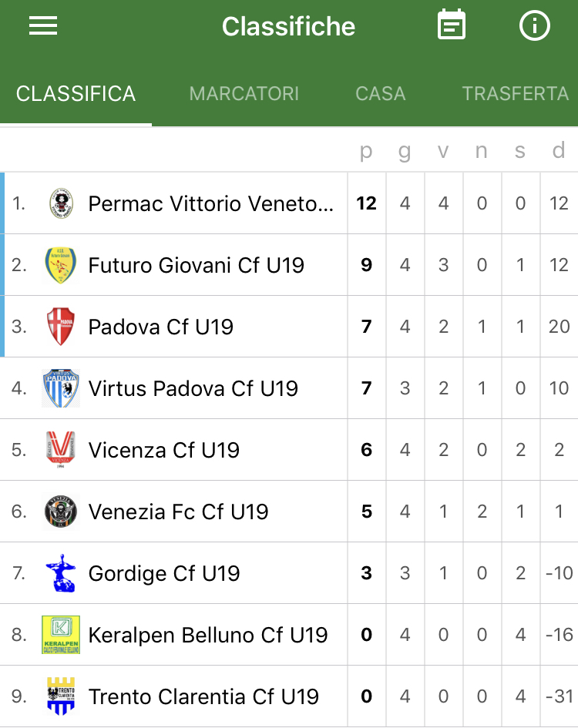Switch to the Trasferta tab
The image size is (578, 728).
click(516, 94)
